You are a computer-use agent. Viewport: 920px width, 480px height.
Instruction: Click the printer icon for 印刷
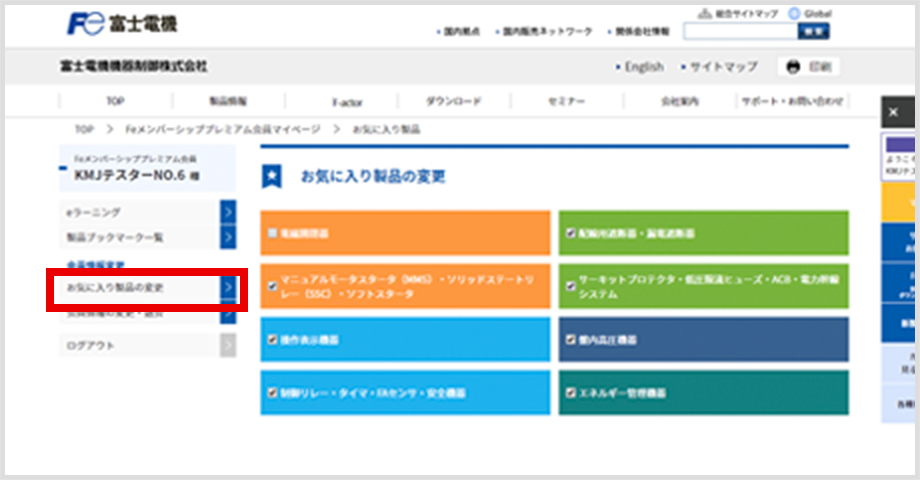(x=793, y=67)
